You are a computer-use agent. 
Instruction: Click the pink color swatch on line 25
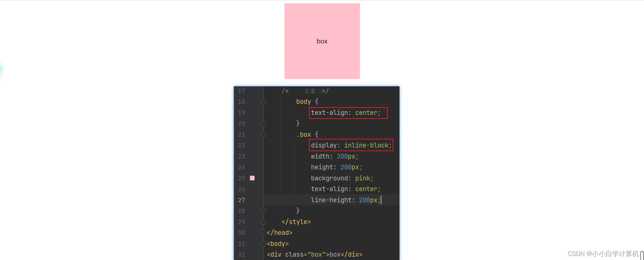252,178
